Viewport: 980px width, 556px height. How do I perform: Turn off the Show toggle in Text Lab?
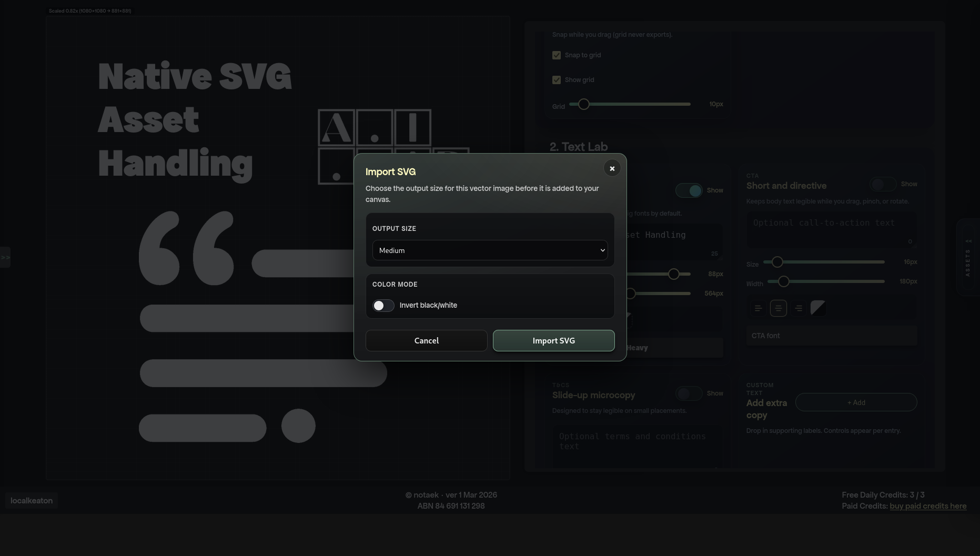pyautogui.click(x=689, y=190)
